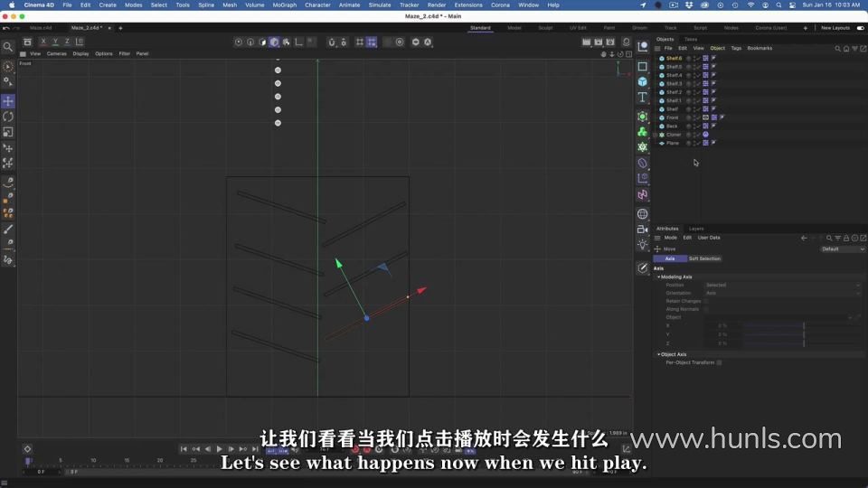Viewport: 868px width, 488px height.
Task: Open viewport Cameras menu
Action: click(56, 53)
